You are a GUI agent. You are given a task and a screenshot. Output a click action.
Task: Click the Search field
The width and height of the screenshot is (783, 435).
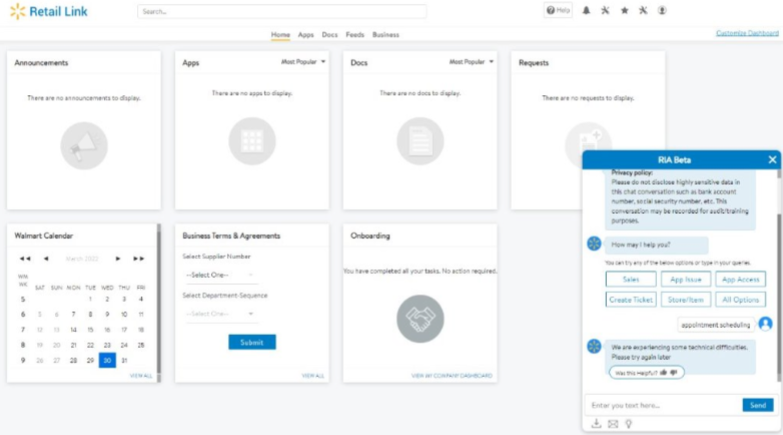282,11
